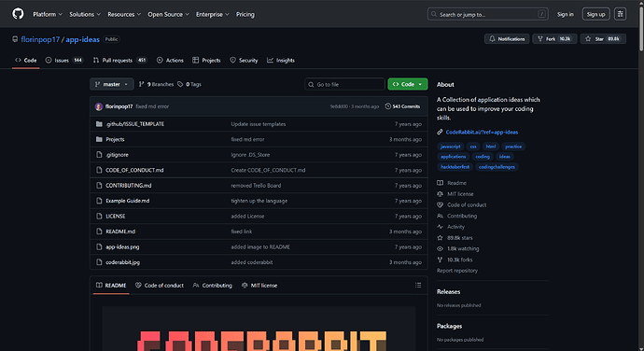Switch to the Pull requests tab

pyautogui.click(x=119, y=61)
